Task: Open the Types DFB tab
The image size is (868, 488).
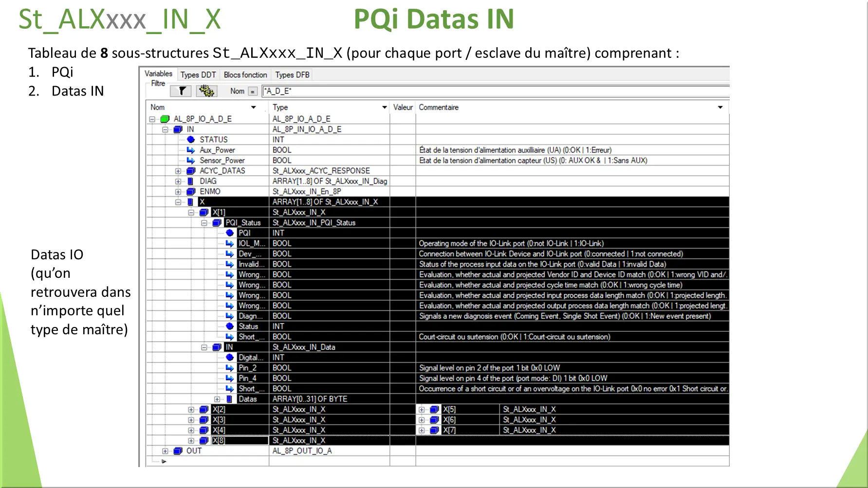Action: pyautogui.click(x=292, y=75)
